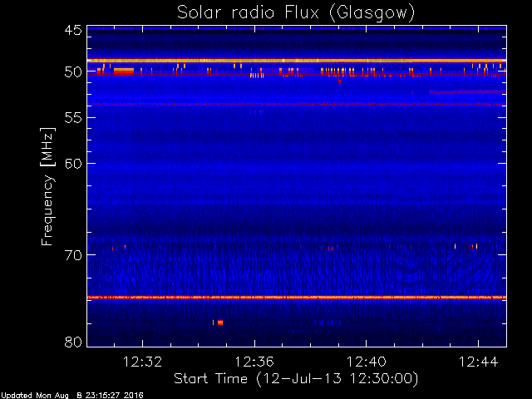Click the 70 frequency tick label
This screenshot has width=532, height=399.
[73, 255]
